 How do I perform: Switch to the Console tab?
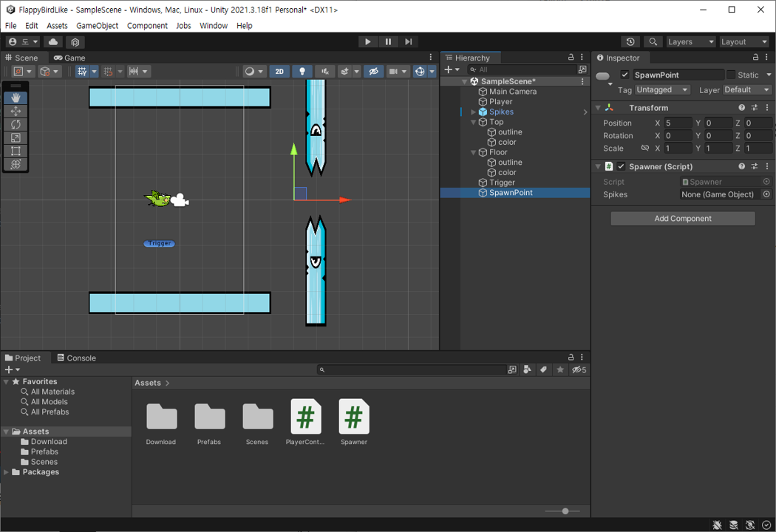[x=77, y=358]
